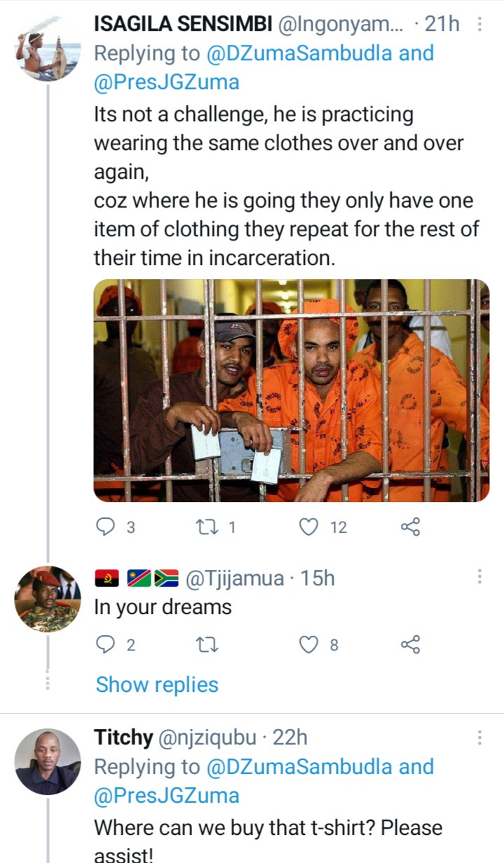
Task: Like the tweet with 12 likes
Action: (309, 527)
